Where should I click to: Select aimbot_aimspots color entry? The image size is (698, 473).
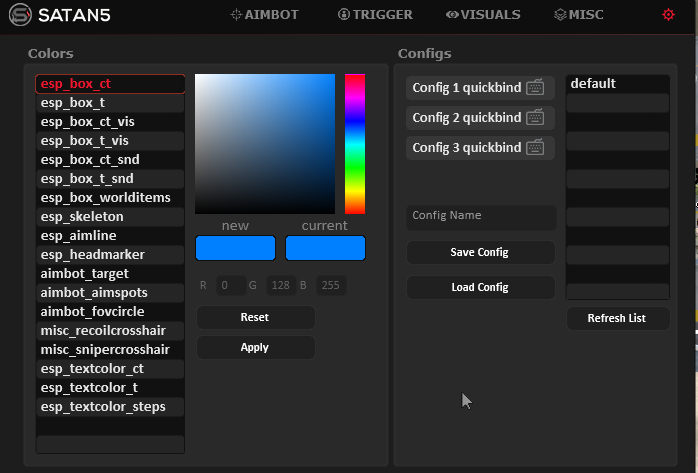[110, 292]
